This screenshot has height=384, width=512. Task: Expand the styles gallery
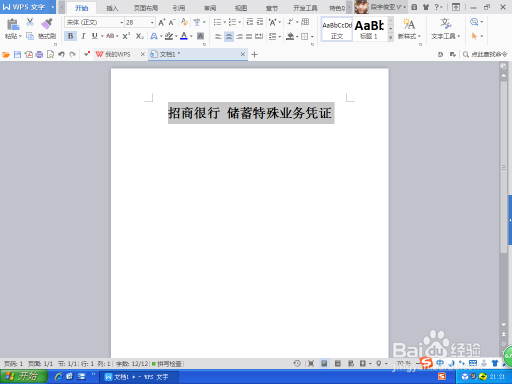(x=390, y=38)
